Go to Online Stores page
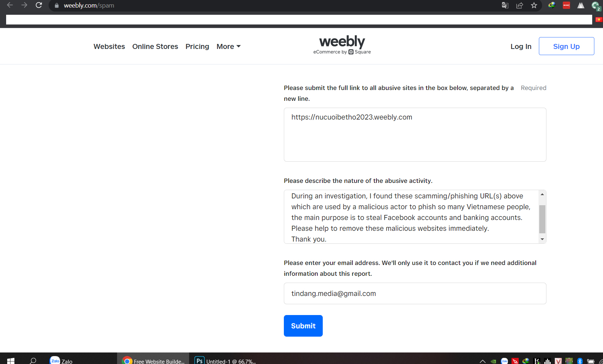Viewport: 603px width, 364px height. click(155, 46)
